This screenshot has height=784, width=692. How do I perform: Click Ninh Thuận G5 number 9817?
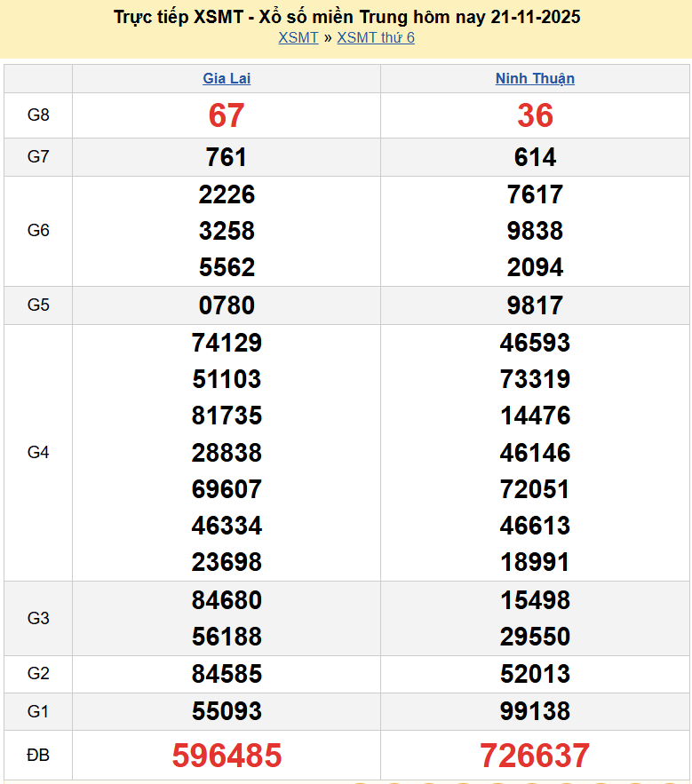pyautogui.click(x=535, y=305)
